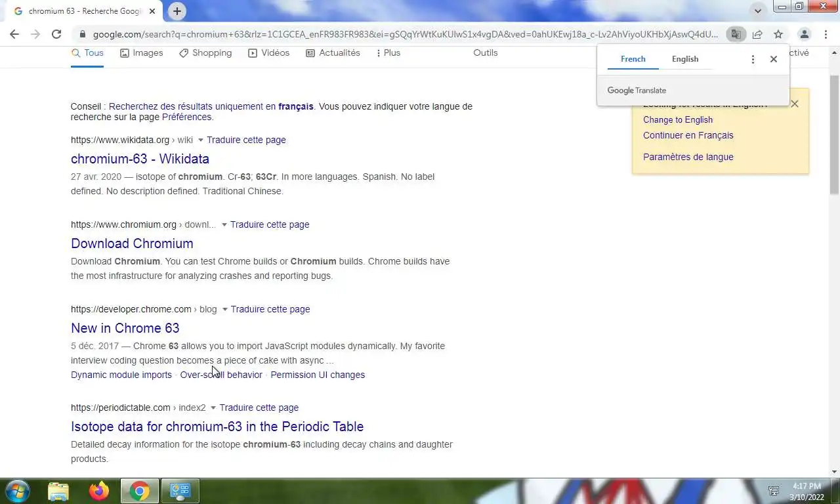Switch to Shopping search tab
This screenshot has width=840, height=504.
[205, 52]
